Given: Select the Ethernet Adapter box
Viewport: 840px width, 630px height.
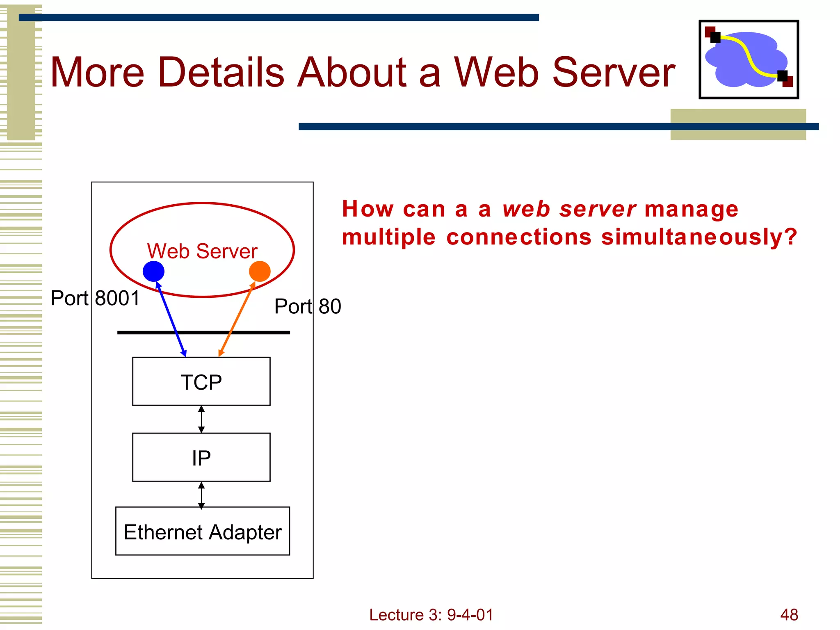Looking at the screenshot, I should (203, 531).
